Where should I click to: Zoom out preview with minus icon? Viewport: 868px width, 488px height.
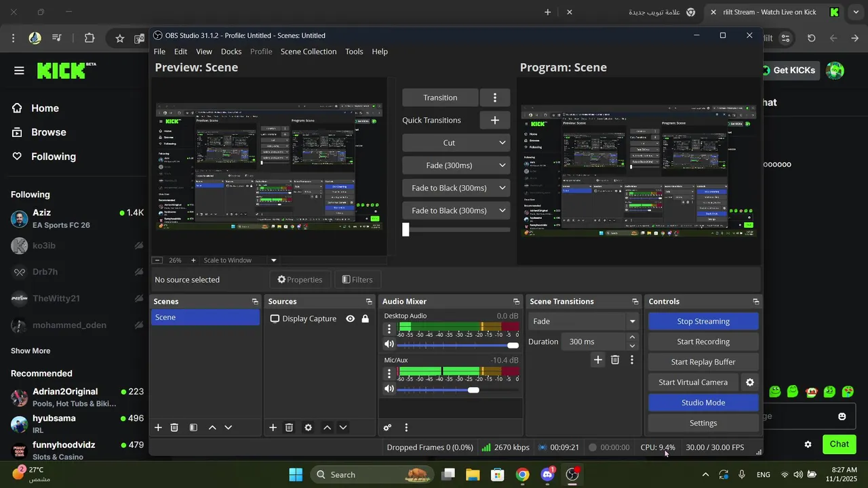157,260
